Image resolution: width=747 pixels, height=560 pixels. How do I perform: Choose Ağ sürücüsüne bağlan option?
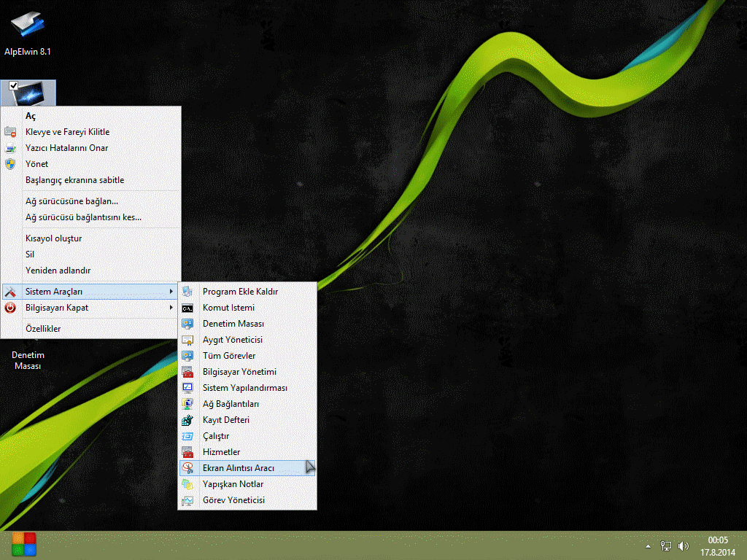point(71,201)
